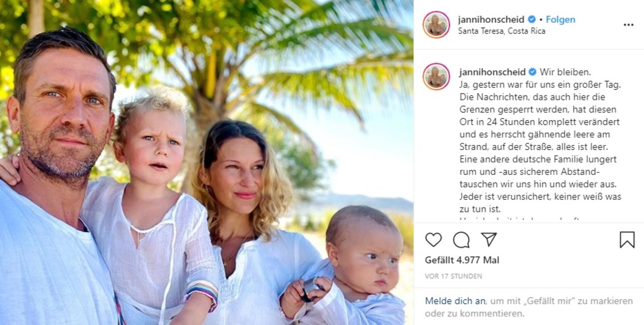Click verified badge in the caption
Viewport: 644px width, 325px height.
pyautogui.click(x=532, y=72)
